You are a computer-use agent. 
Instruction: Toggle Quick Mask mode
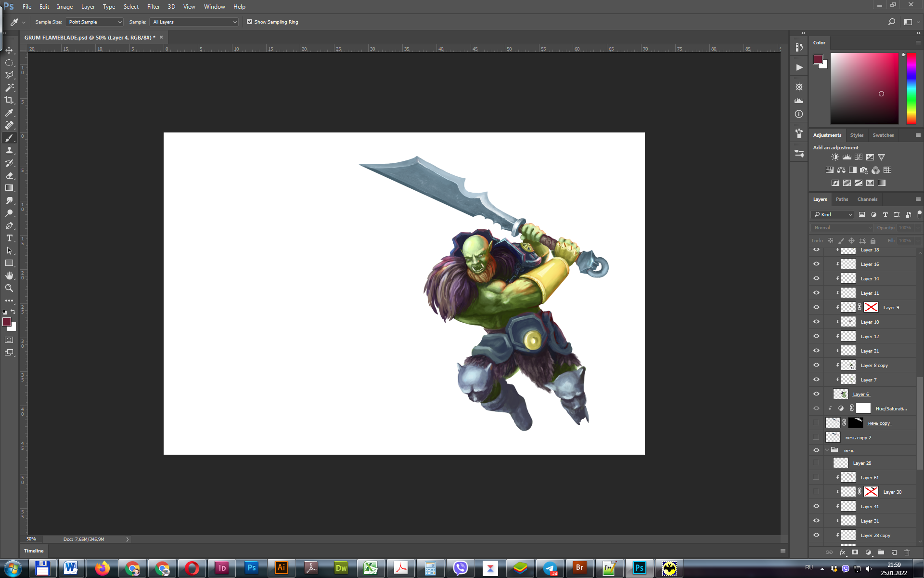[9, 340]
